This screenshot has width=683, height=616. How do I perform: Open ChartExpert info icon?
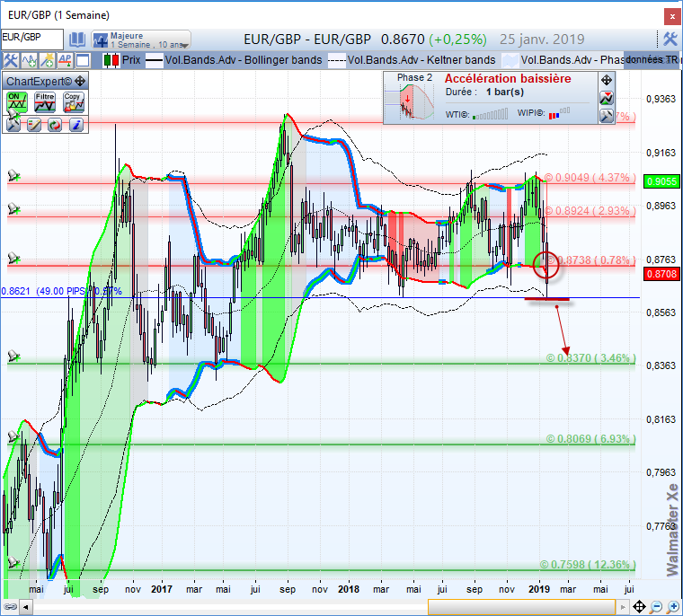(x=76, y=125)
